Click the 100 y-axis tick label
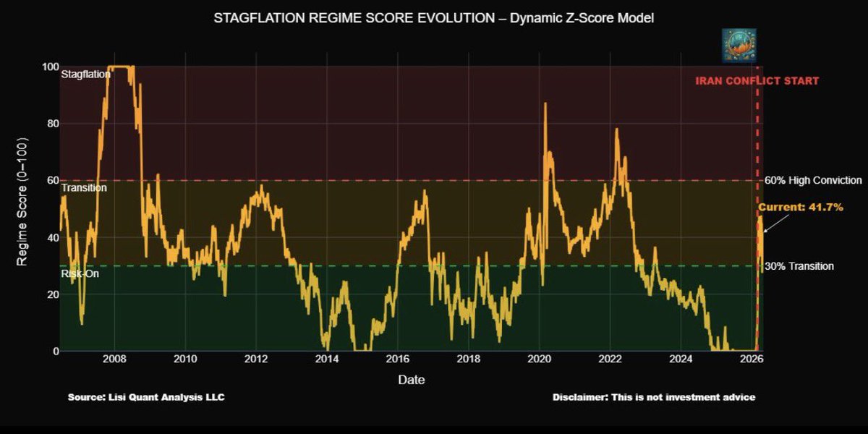This screenshot has height=434, width=868. point(49,67)
